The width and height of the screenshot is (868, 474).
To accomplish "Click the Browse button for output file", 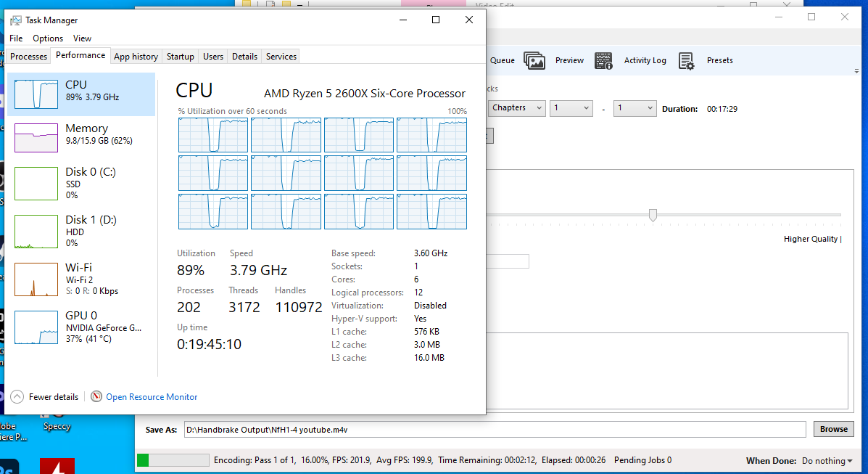I will 833,429.
